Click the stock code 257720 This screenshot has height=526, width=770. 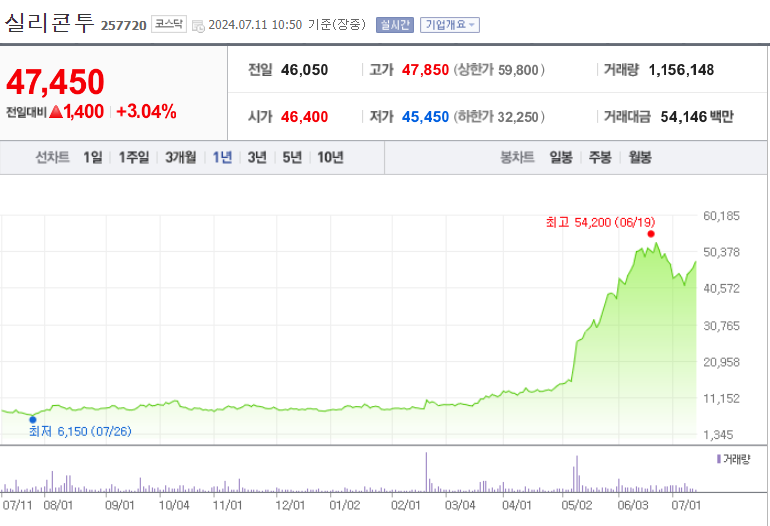[x=124, y=25]
